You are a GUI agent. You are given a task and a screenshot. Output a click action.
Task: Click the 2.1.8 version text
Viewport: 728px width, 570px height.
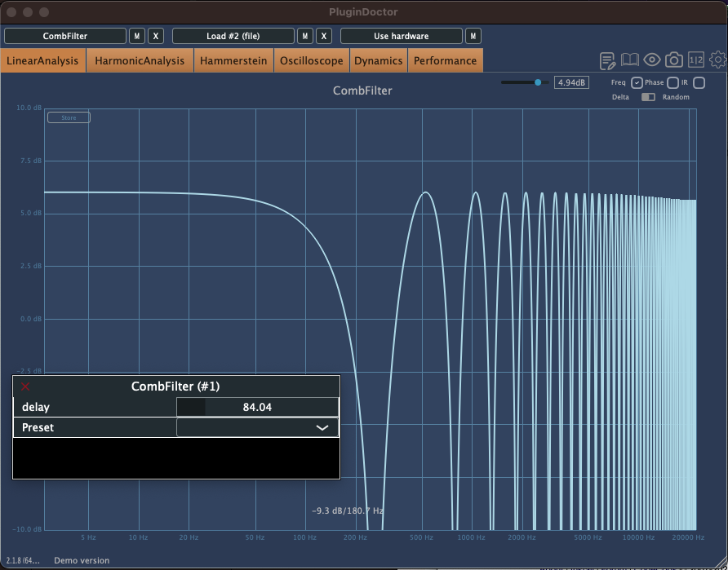pyautogui.click(x=23, y=561)
